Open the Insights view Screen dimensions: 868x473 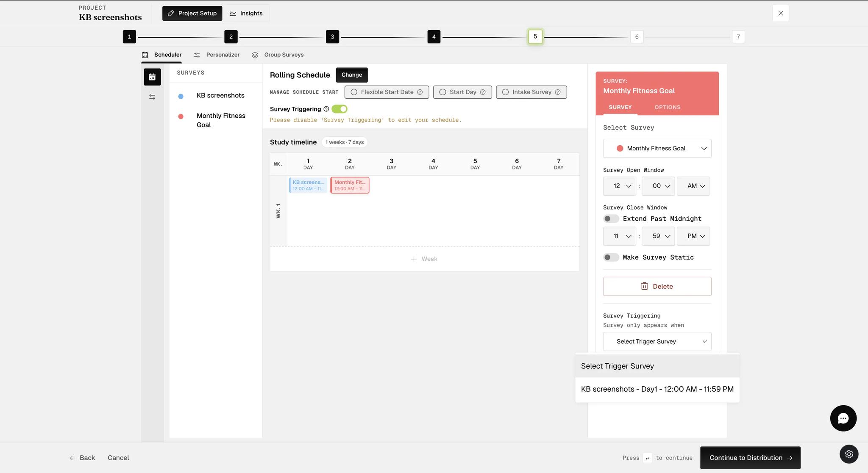pyautogui.click(x=246, y=13)
